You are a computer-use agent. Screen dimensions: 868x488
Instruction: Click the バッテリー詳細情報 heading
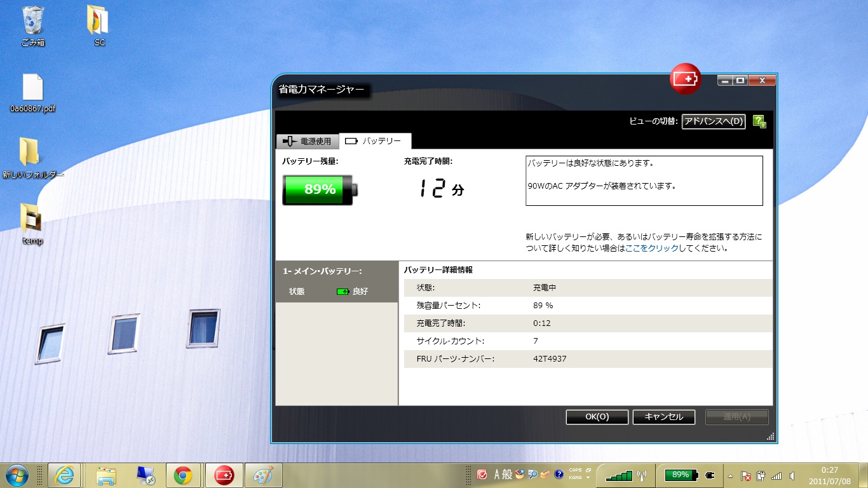tap(438, 270)
